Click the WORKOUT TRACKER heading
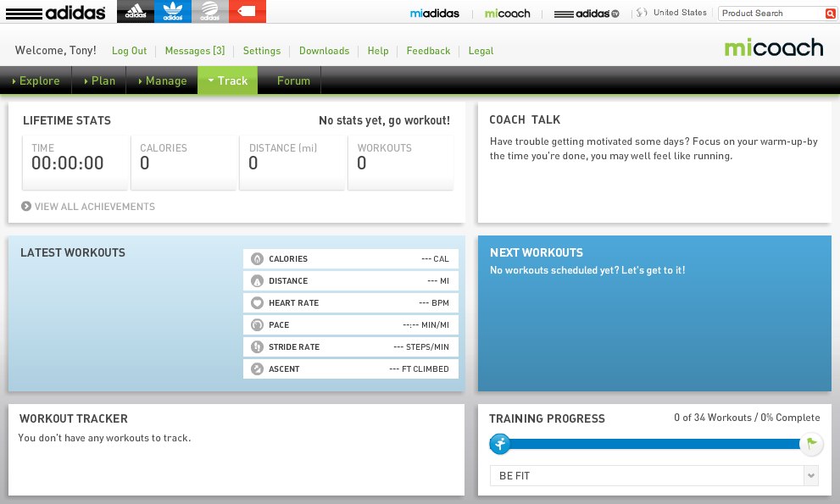This screenshot has height=504, width=840. [74, 418]
